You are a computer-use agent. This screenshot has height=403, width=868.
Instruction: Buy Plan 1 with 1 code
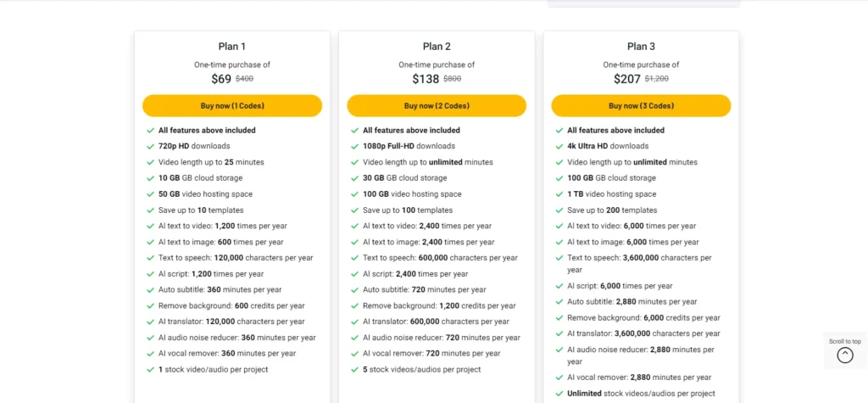tap(232, 106)
